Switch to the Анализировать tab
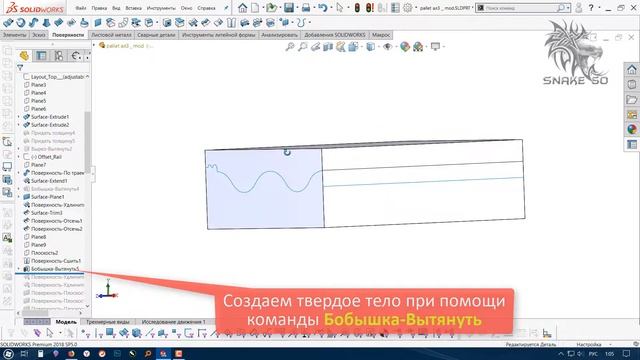This screenshot has width=640, height=360. tap(279, 35)
